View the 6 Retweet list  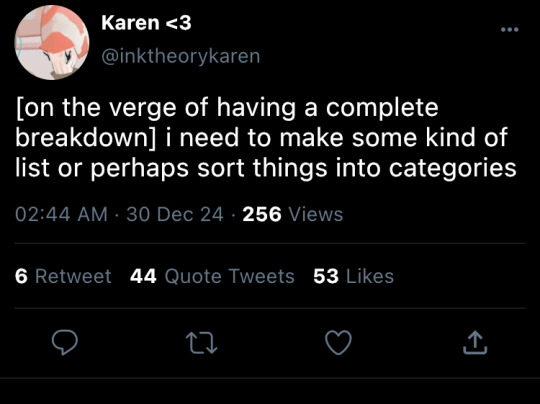click(x=63, y=276)
